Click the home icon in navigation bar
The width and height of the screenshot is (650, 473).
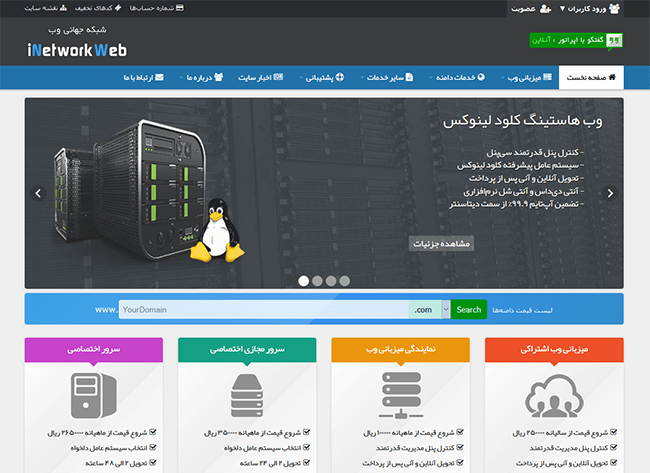click(x=612, y=77)
